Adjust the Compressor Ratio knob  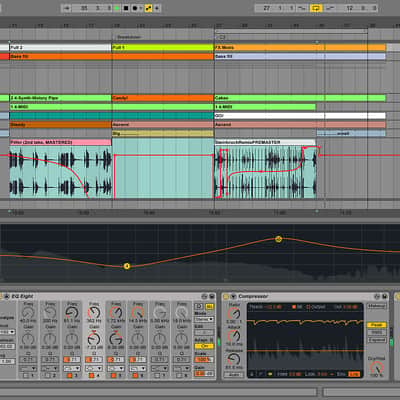[234, 313]
